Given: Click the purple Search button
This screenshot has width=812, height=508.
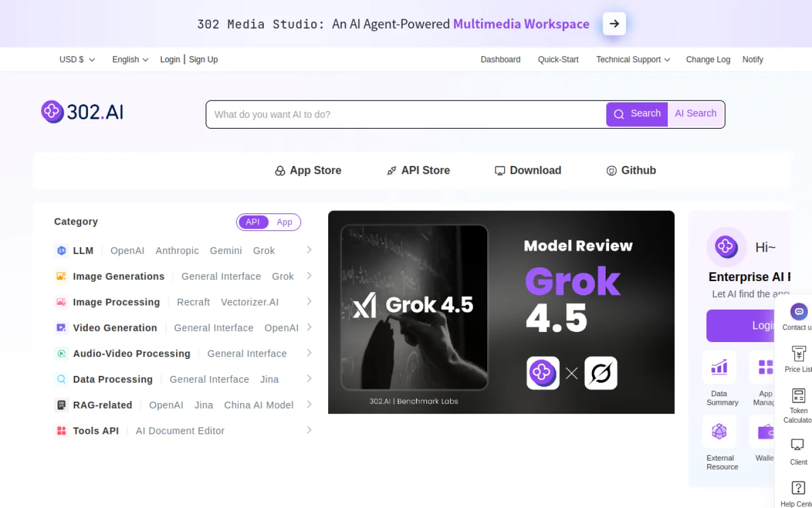Looking at the screenshot, I should pos(637,114).
